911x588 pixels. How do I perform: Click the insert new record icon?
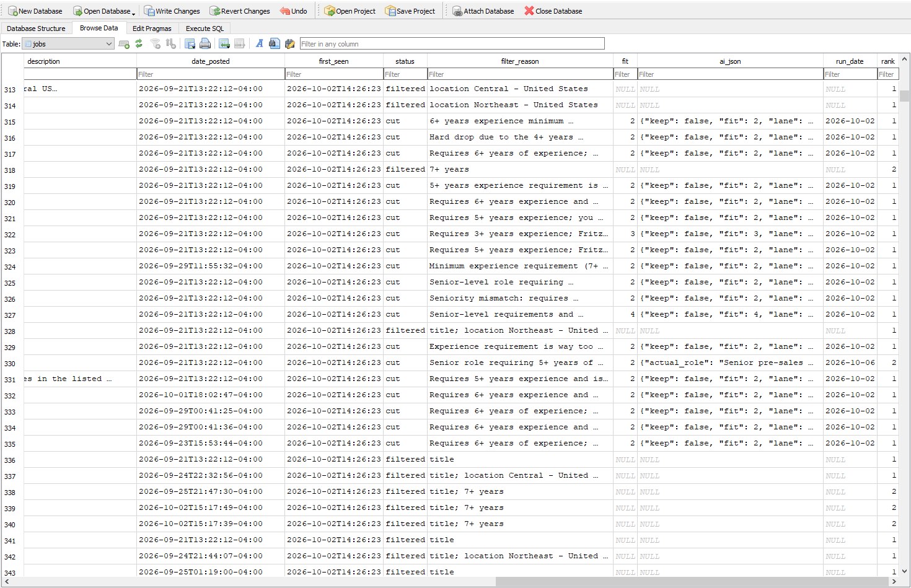point(224,44)
